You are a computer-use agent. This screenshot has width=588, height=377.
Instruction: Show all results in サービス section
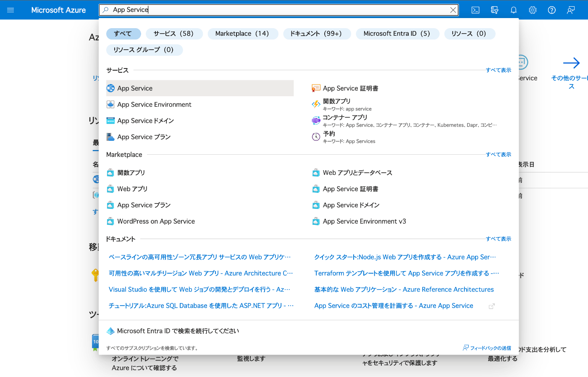(499, 70)
